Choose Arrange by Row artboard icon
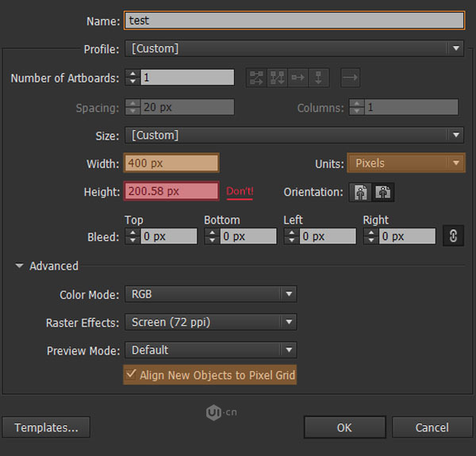 point(297,78)
